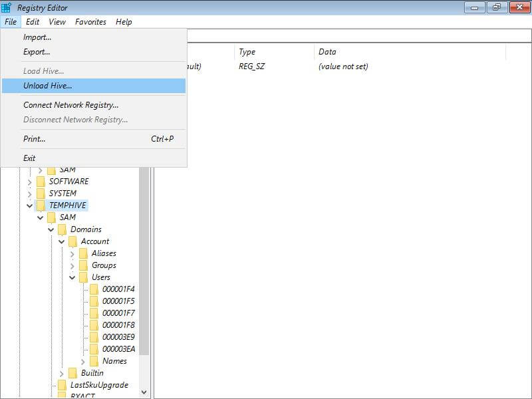532x399 pixels.
Task: Open the Edit menu
Action: coord(33,22)
